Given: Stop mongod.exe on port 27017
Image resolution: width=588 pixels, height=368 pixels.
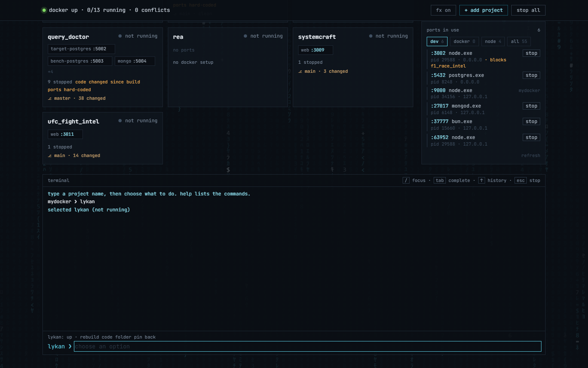Looking at the screenshot, I should [531, 106].
